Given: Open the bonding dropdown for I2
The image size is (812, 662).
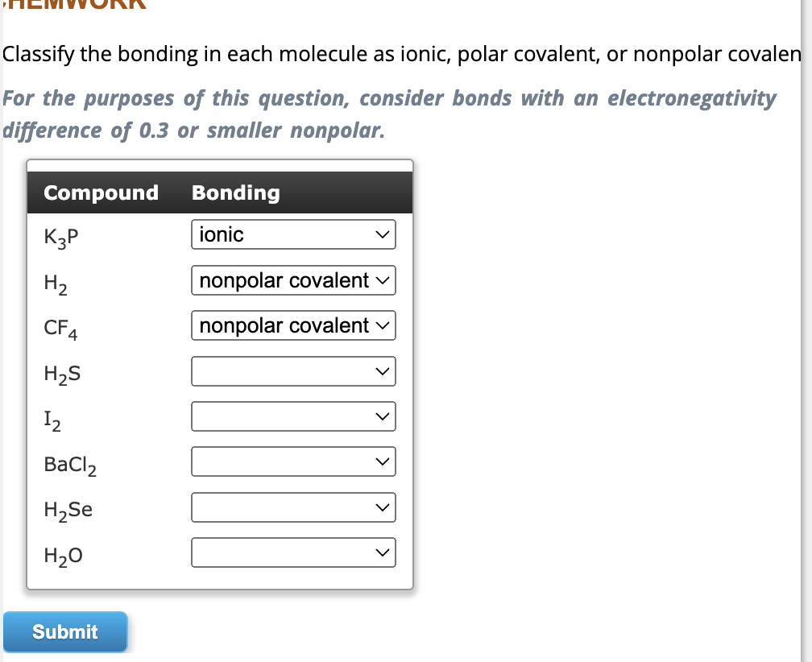Looking at the screenshot, I should [x=293, y=416].
